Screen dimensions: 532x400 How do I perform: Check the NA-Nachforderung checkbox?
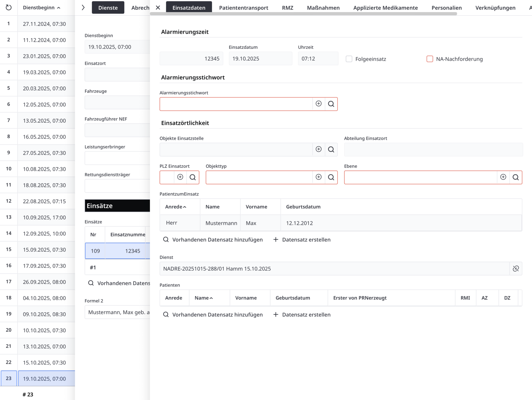tap(430, 59)
